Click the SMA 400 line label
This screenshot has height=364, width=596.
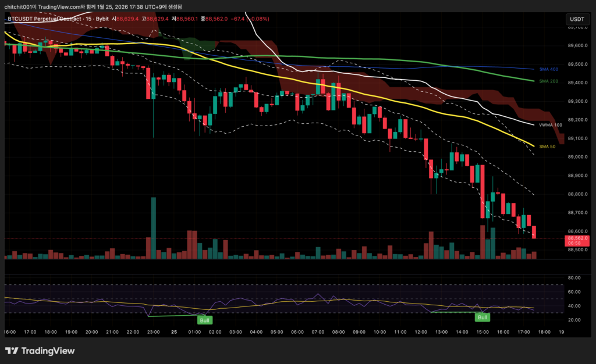[548, 69]
